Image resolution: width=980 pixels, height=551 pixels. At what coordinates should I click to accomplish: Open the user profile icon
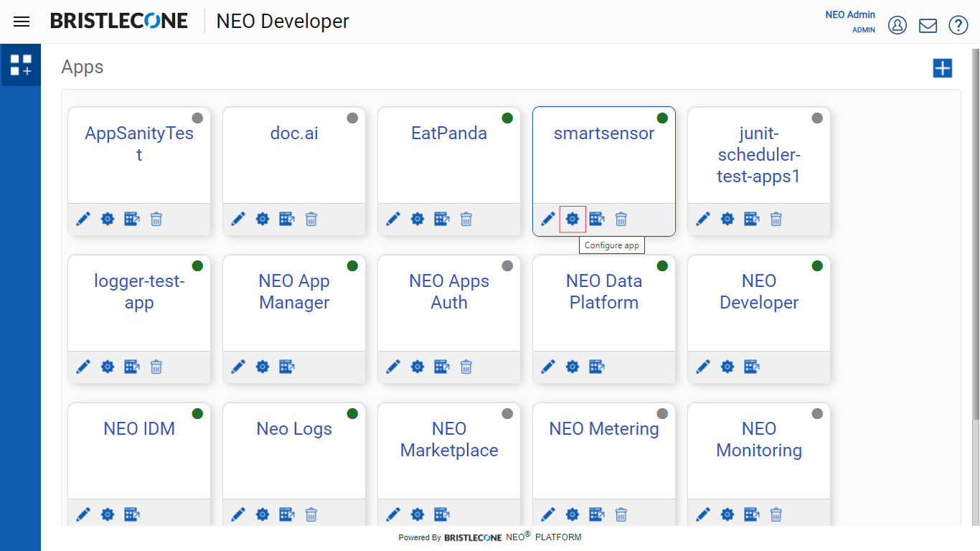(x=897, y=25)
